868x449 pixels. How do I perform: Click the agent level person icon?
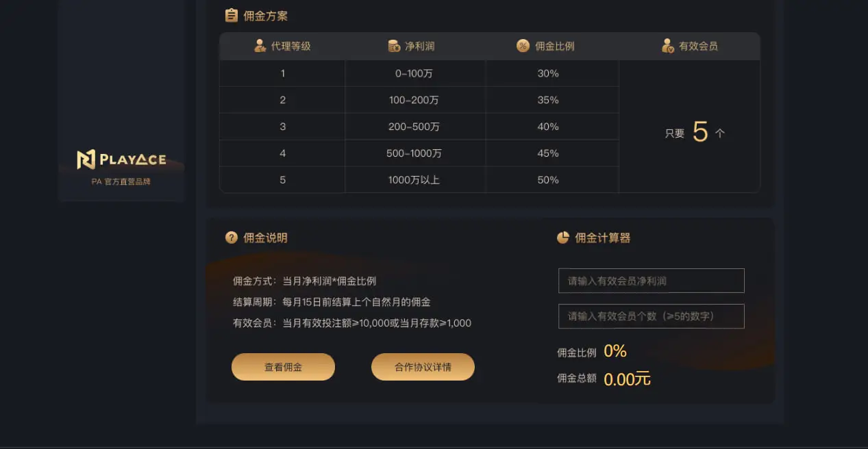point(260,46)
